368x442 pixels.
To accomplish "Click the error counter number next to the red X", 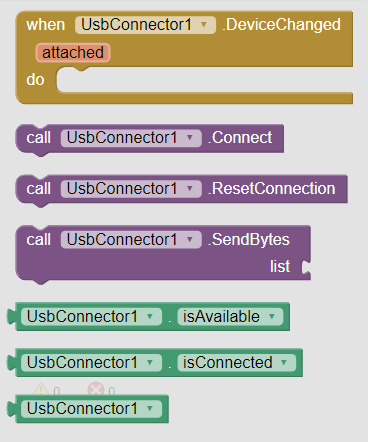I will point(112,391).
